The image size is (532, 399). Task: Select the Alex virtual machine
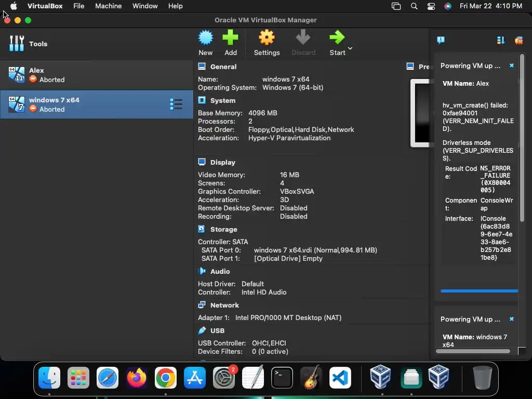tap(97, 75)
